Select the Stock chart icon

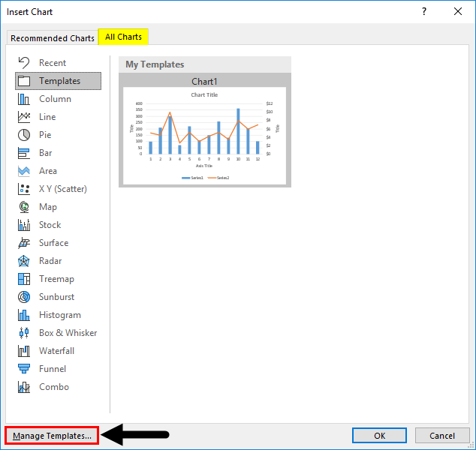pyautogui.click(x=24, y=225)
